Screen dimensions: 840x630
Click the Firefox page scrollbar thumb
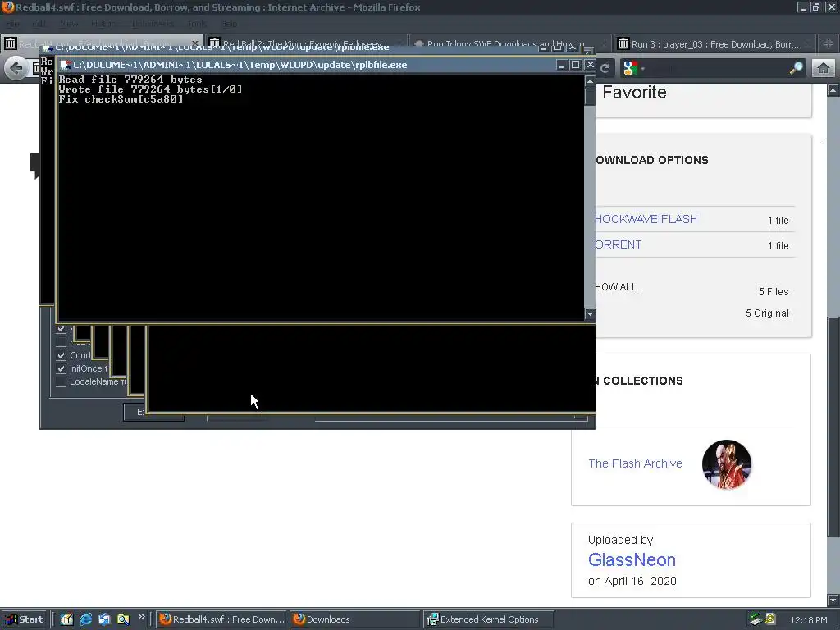coord(833,426)
